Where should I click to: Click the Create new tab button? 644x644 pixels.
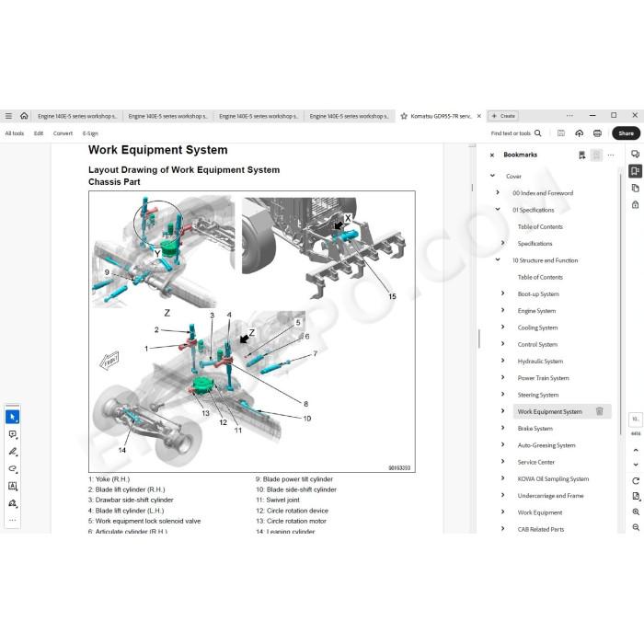click(503, 116)
